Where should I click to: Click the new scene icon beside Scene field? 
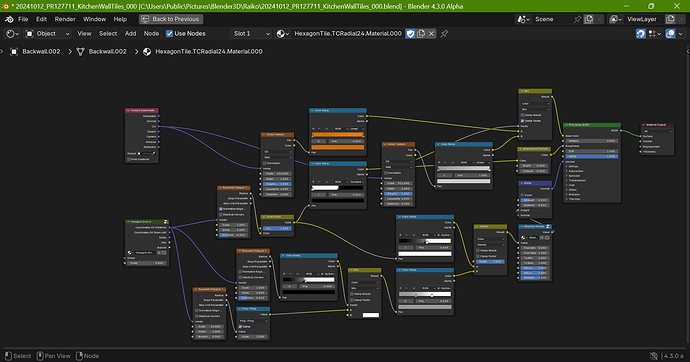(589, 19)
